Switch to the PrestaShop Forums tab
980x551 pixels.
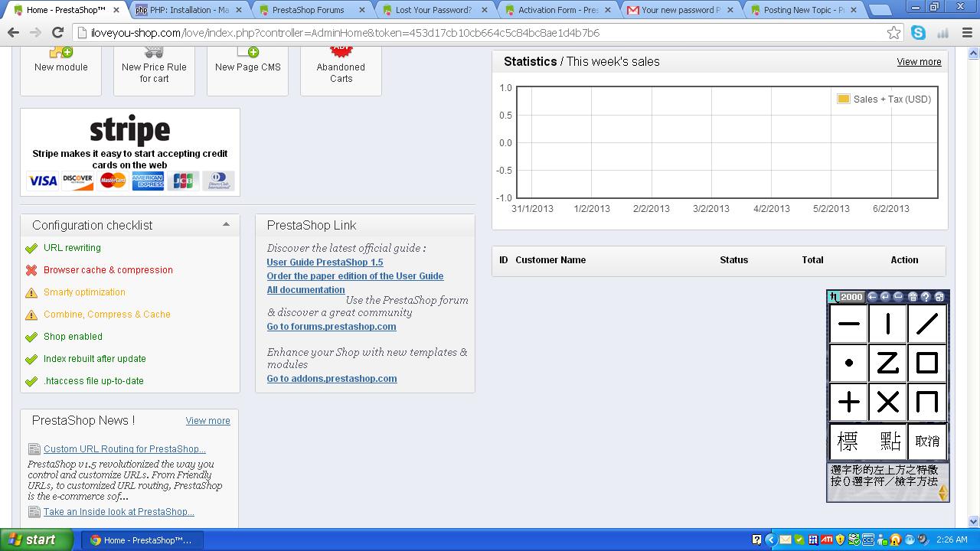[312, 10]
